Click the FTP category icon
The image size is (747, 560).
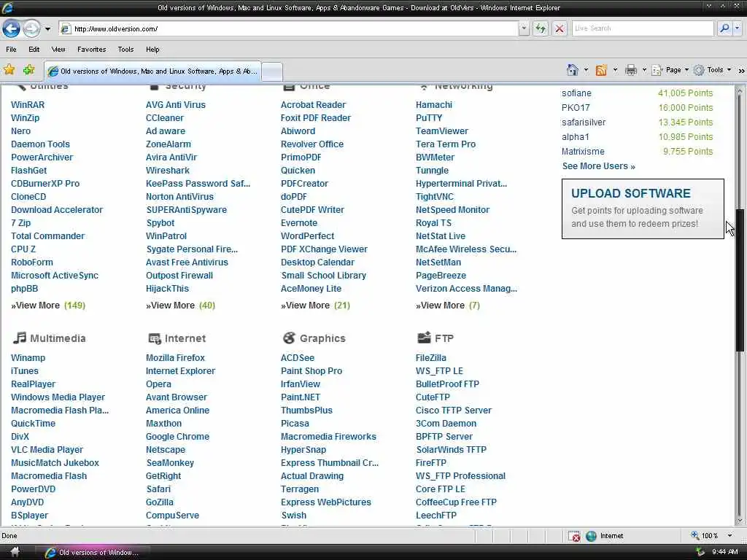(424, 338)
